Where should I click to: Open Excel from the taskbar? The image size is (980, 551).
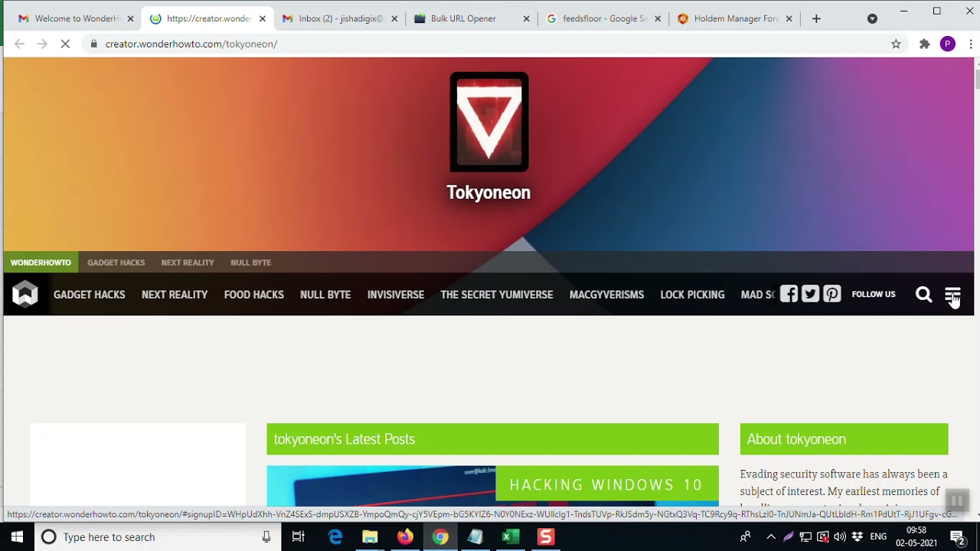tap(510, 537)
